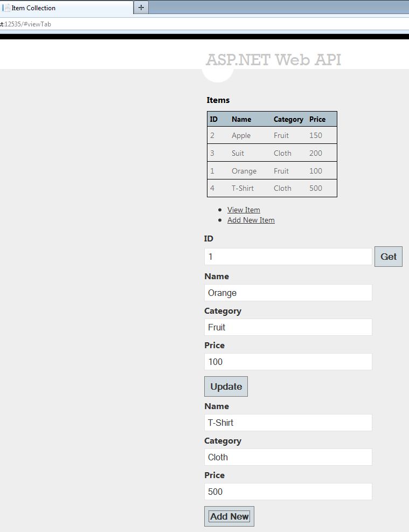Select the Apple cell in the Items table
Image resolution: width=409 pixels, height=532 pixels.
[241, 135]
